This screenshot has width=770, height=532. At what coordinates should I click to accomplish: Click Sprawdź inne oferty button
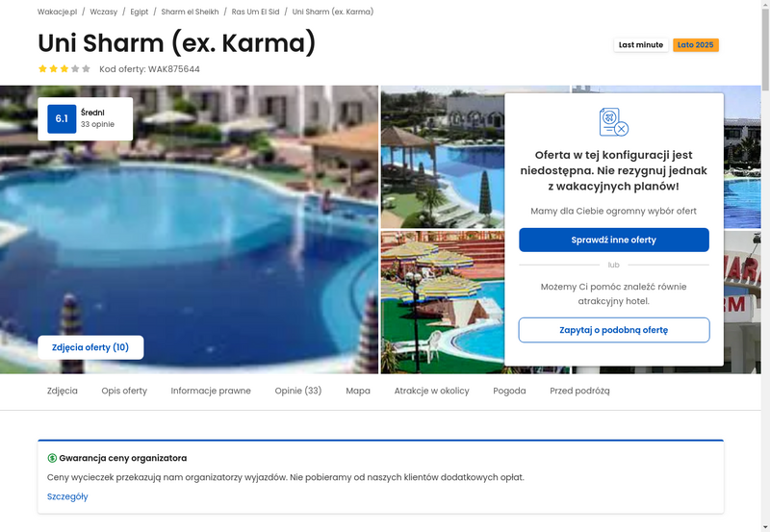point(614,240)
